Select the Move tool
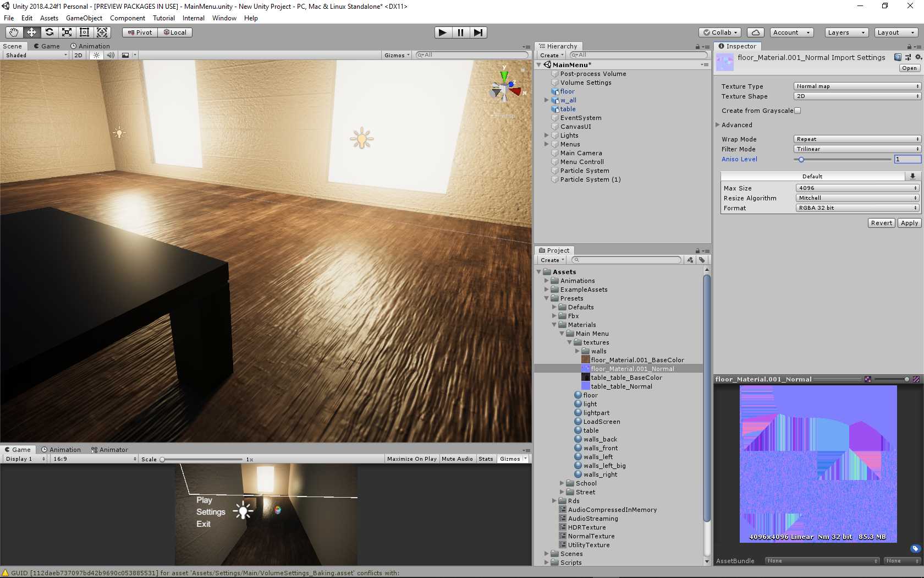Image resolution: width=924 pixels, height=578 pixels. (x=31, y=32)
